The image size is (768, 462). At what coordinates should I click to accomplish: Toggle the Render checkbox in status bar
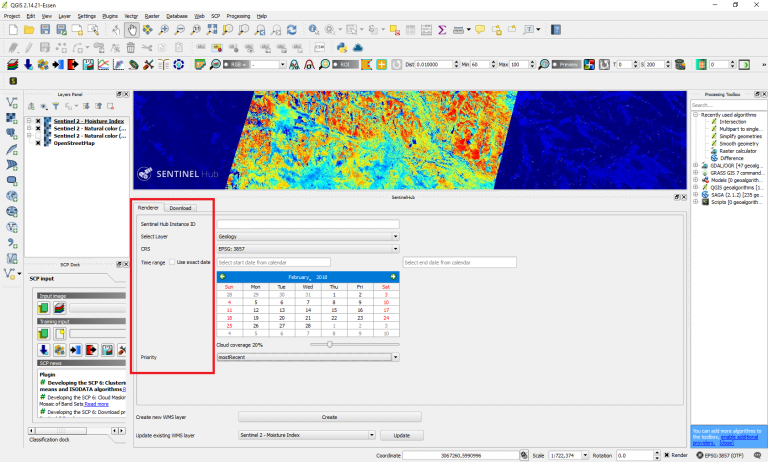pos(667,455)
